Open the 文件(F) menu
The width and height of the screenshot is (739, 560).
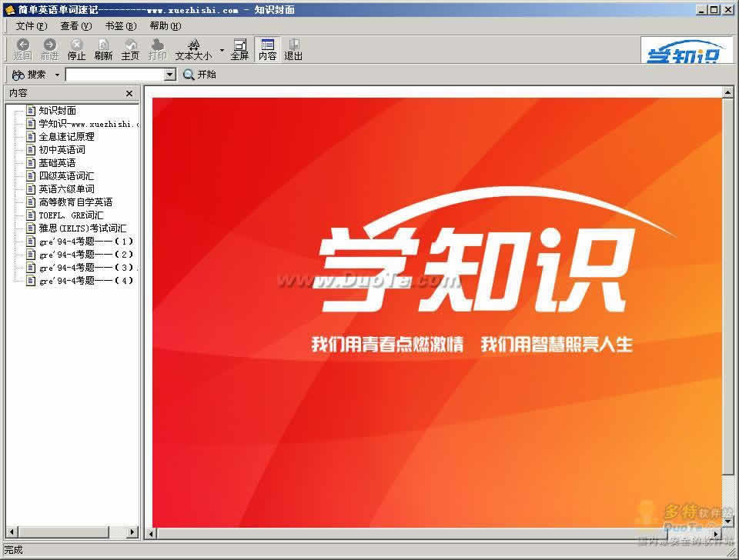pyautogui.click(x=31, y=26)
